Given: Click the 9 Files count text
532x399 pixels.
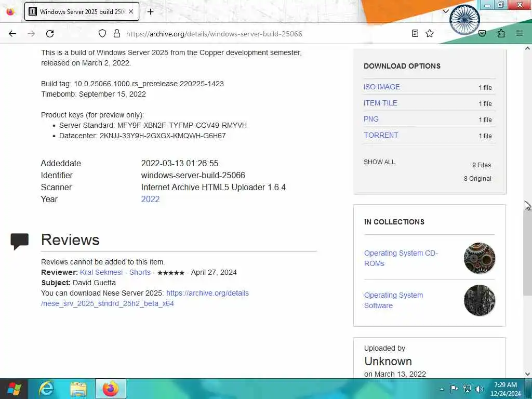Looking at the screenshot, I should pyautogui.click(x=482, y=165).
